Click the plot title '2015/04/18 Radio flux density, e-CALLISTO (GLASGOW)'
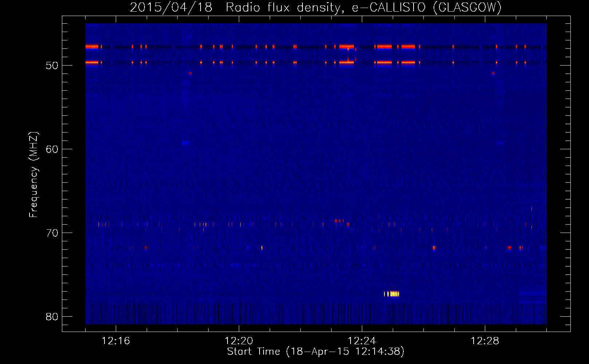The width and height of the screenshot is (589, 364). pyautogui.click(x=316, y=7)
